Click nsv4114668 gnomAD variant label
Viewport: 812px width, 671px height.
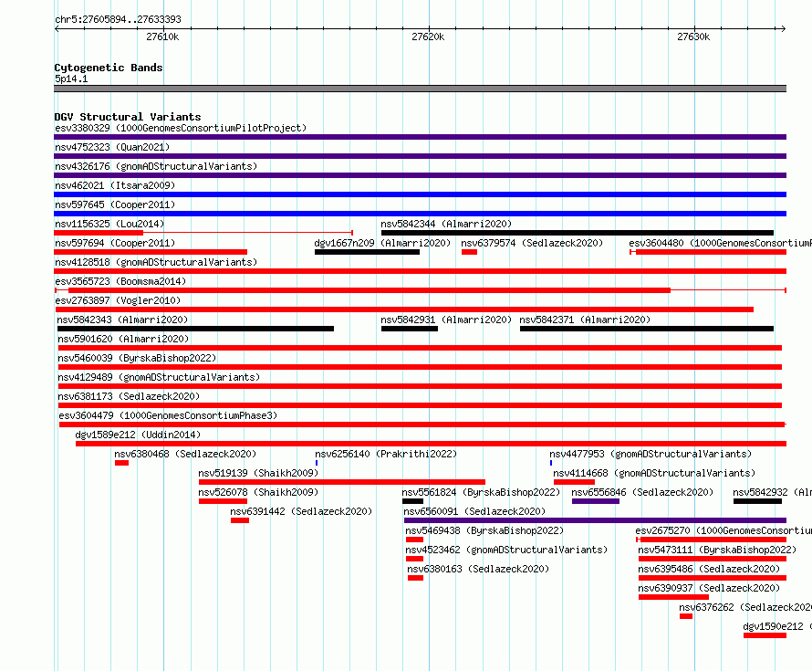[x=654, y=473]
